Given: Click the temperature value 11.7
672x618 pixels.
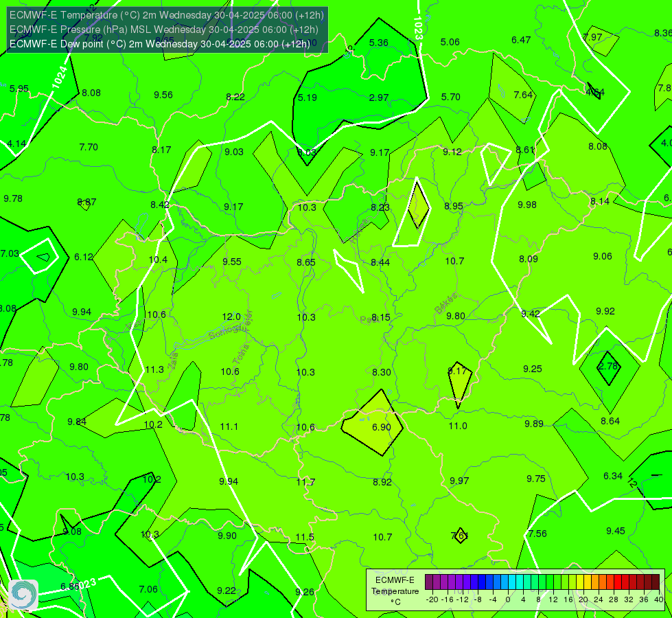Looking at the screenshot, I should pos(305,482).
